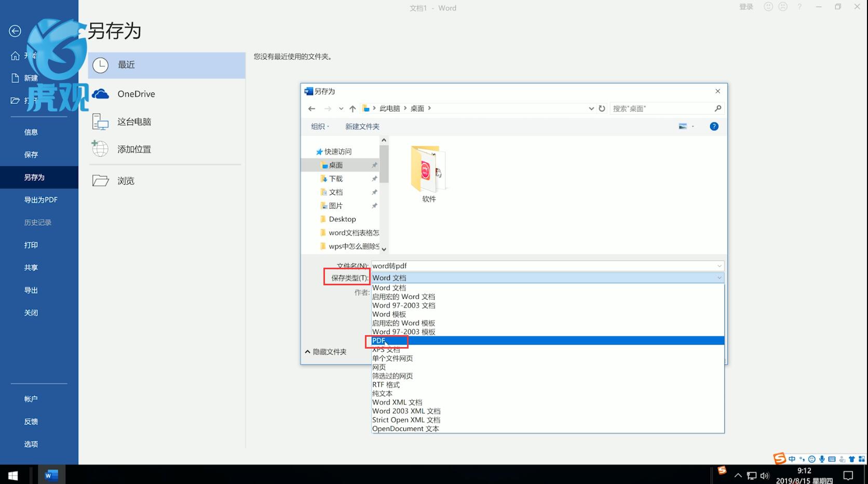Click the back arrow in Word backstage
Screen dimensions: 868x484
[15, 31]
